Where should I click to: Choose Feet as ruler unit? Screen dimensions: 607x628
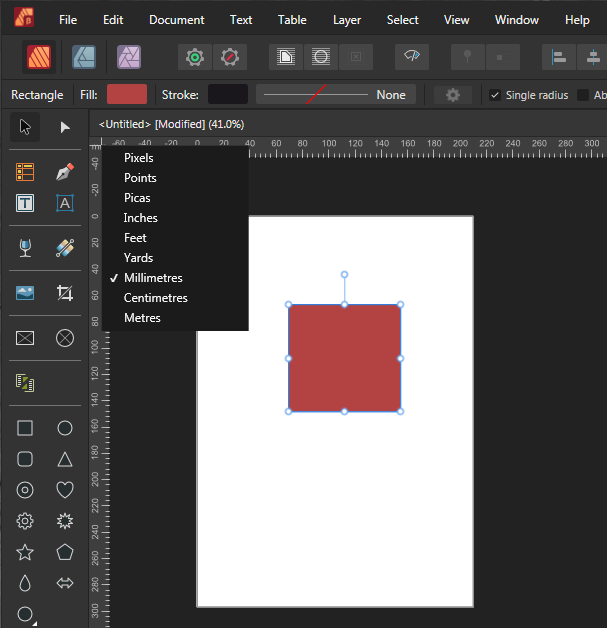click(x=175, y=238)
